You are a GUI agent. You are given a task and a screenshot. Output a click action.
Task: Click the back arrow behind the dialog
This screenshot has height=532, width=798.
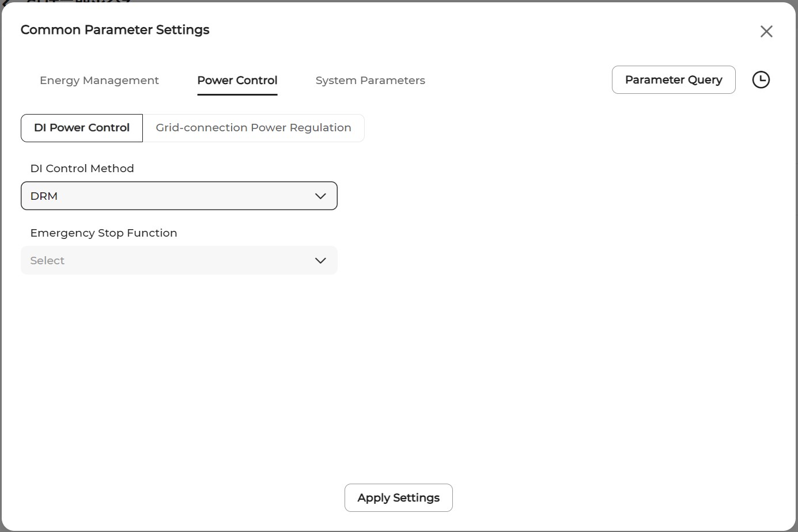click(x=6, y=2)
